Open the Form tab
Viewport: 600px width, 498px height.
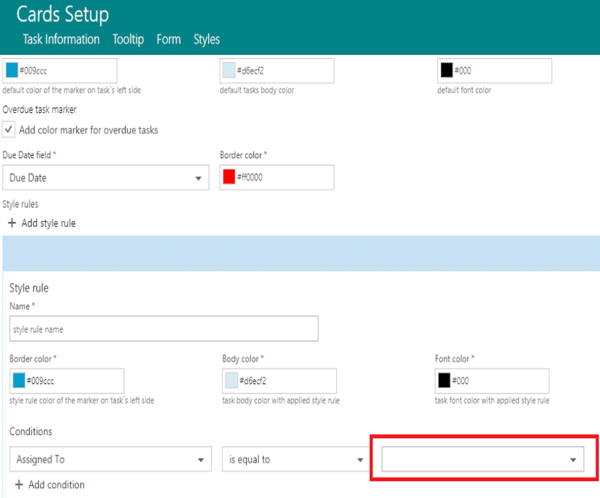pyautogui.click(x=168, y=39)
